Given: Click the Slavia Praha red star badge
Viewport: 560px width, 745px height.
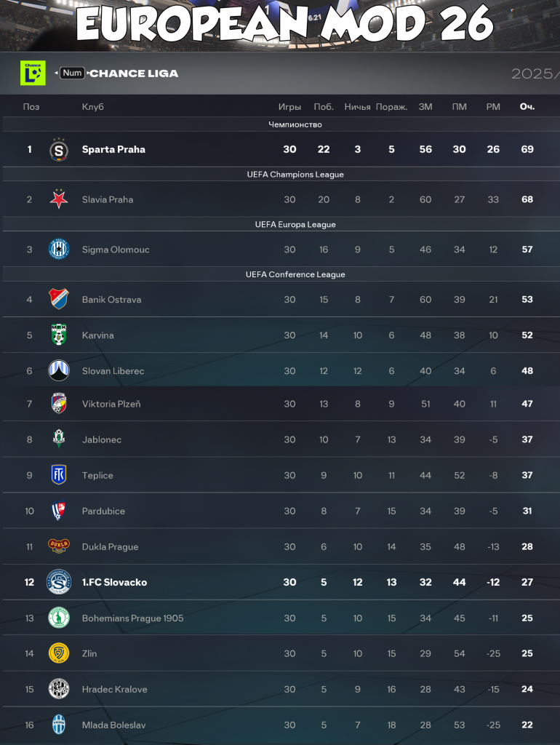Looking at the screenshot, I should [x=59, y=199].
